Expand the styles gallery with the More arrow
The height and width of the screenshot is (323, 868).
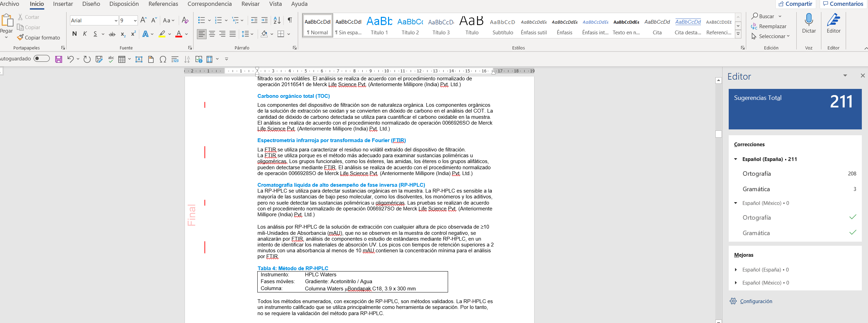click(738, 34)
